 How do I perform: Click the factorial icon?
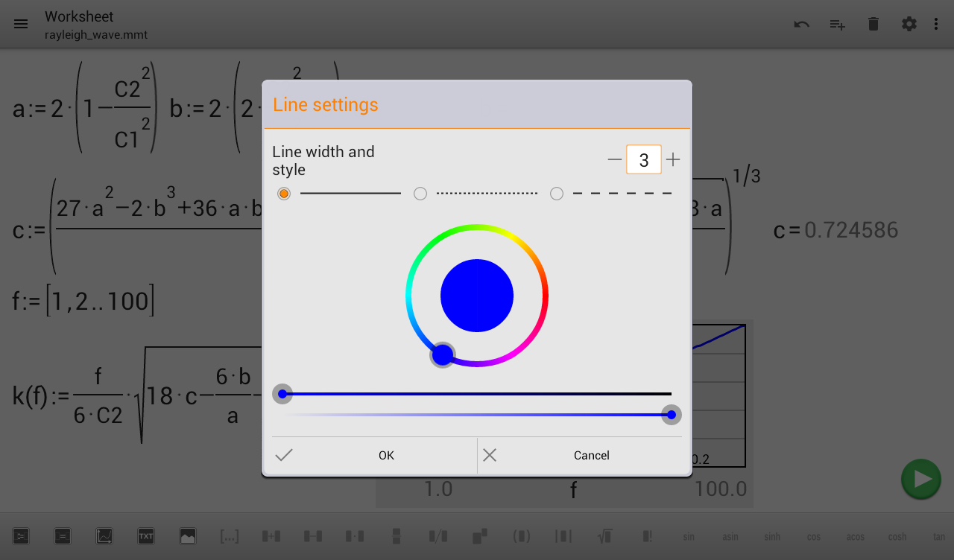tap(647, 536)
